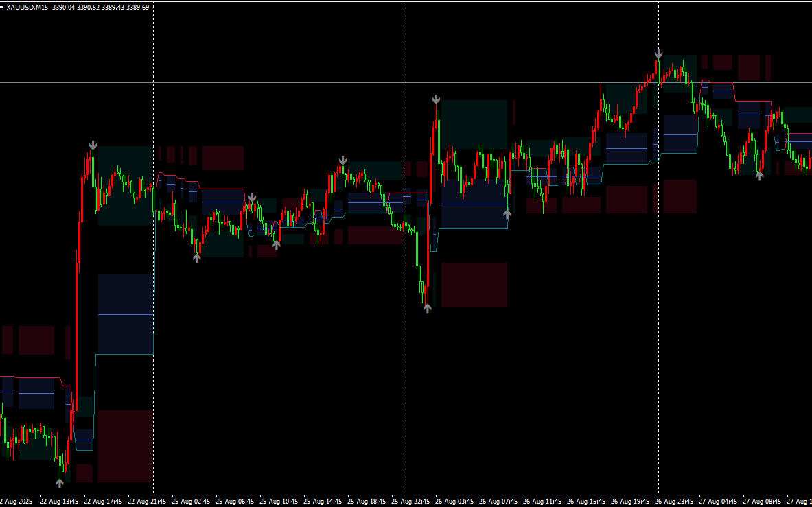
Task: Click the OHLC price values in chart header
Action: [x=102, y=7]
